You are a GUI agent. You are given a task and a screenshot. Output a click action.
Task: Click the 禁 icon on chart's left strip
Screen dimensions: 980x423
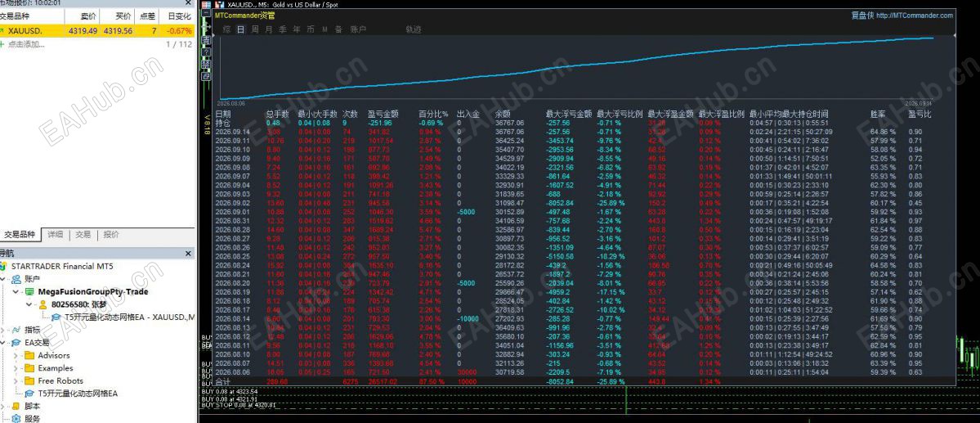tap(206, 64)
